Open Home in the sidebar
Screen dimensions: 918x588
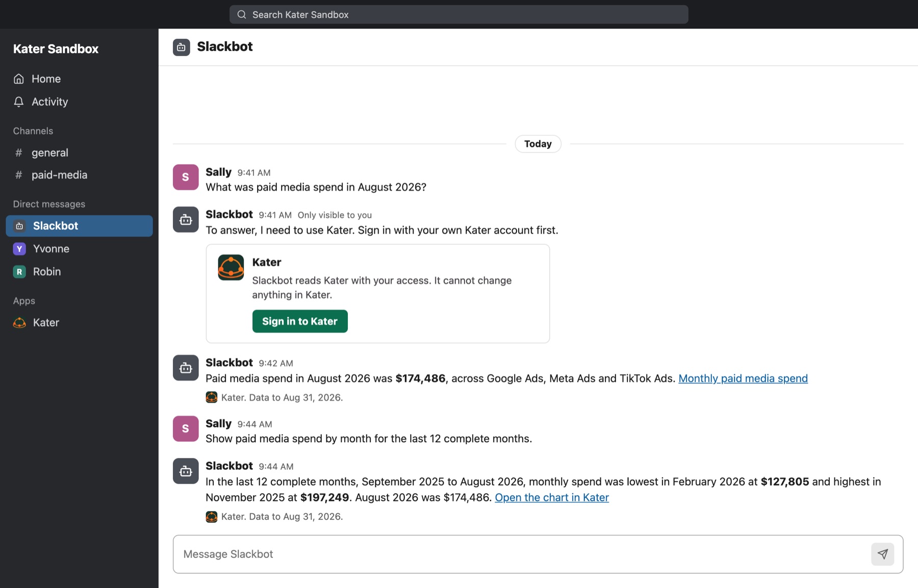tap(79, 79)
